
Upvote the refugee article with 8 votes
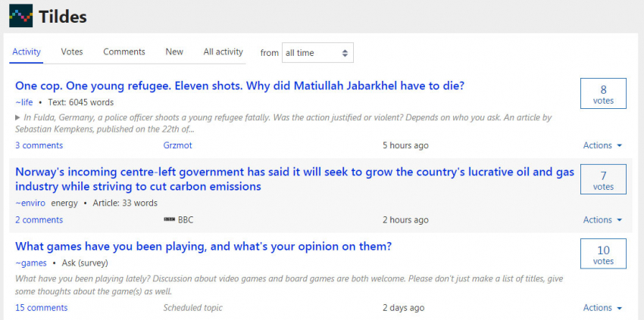click(603, 94)
